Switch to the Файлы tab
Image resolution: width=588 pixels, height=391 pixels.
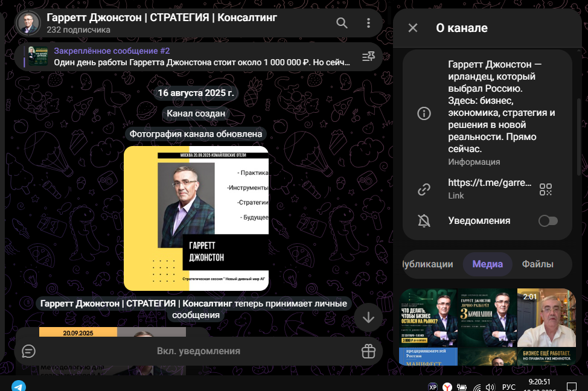click(x=537, y=264)
